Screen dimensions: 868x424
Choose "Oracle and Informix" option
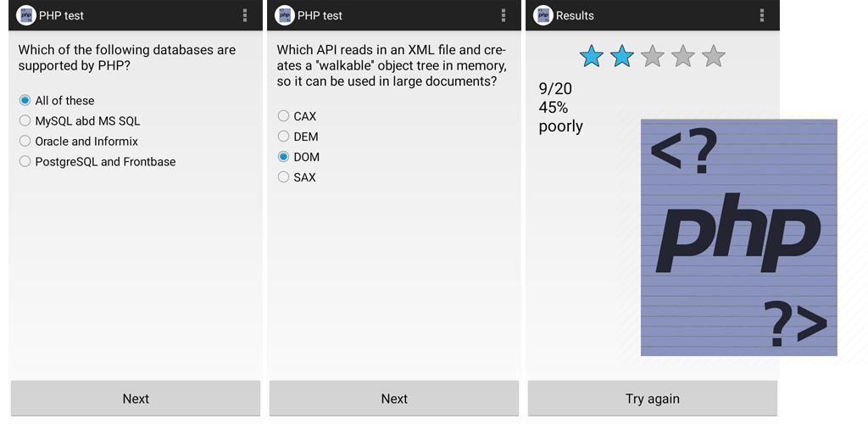pyautogui.click(x=79, y=141)
